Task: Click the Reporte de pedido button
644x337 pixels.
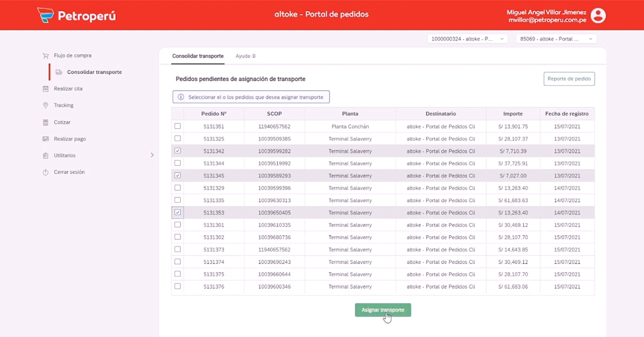Action: pos(569,79)
